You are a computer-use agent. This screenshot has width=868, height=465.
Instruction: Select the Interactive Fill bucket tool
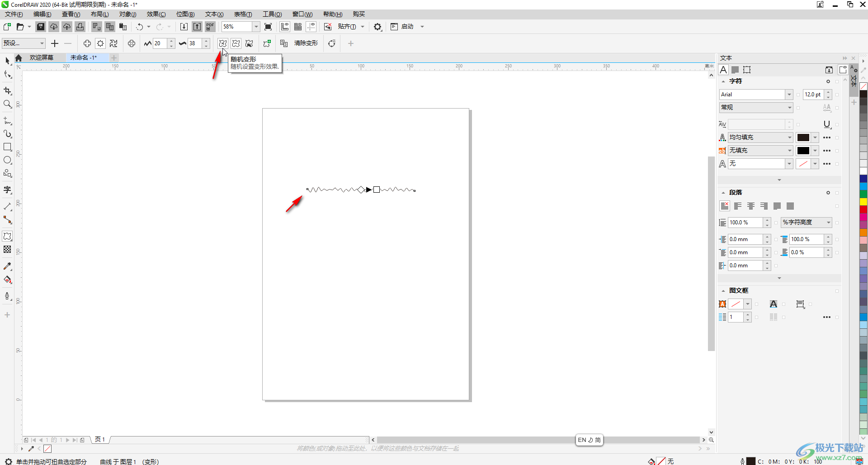(7, 280)
